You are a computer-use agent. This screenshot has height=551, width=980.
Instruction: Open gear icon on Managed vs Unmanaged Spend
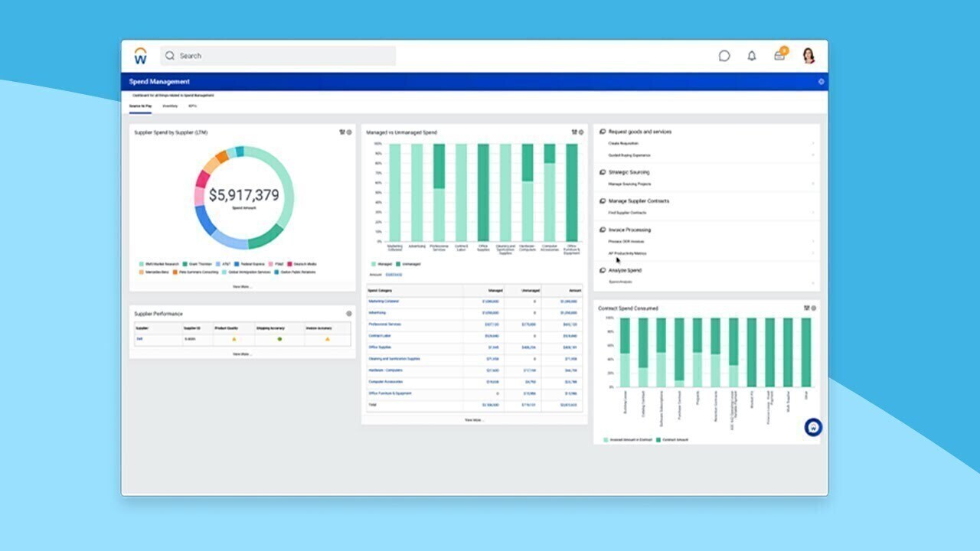581,132
